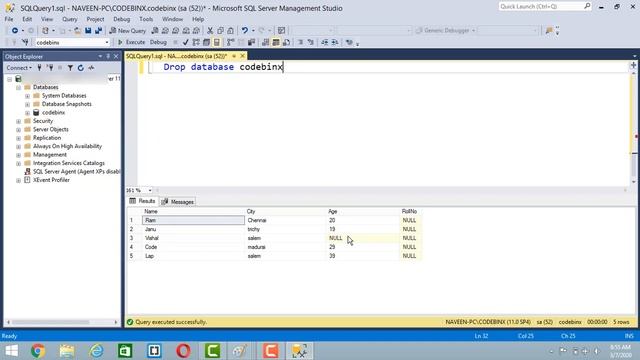The image size is (640, 360).
Task: Click Comment out selected lines icon
Action: [300, 42]
